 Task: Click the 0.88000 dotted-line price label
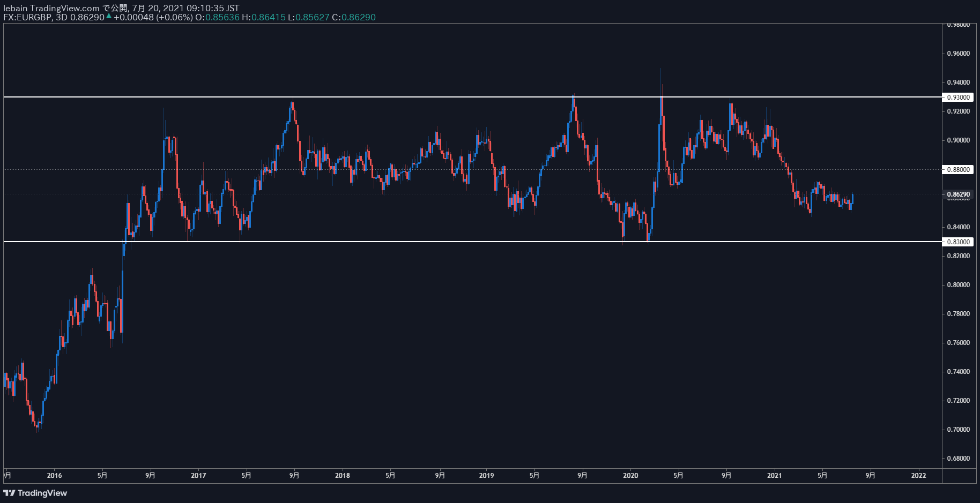(958, 170)
